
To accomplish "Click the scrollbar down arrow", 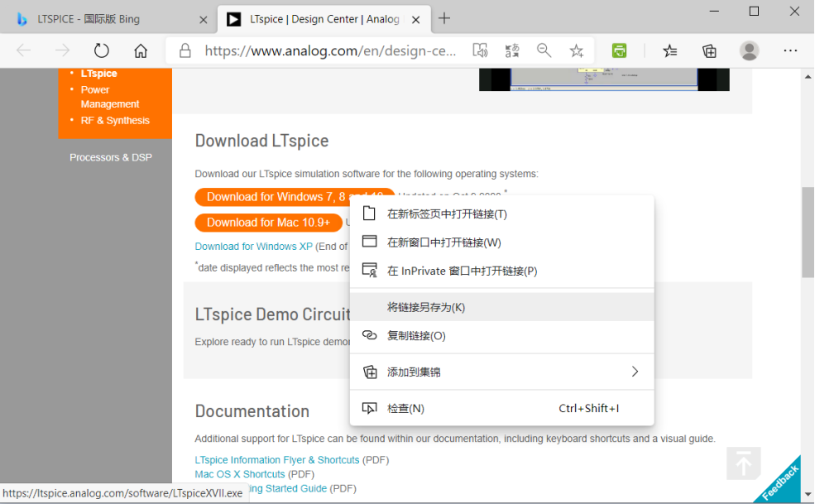I will pyautogui.click(x=808, y=494).
